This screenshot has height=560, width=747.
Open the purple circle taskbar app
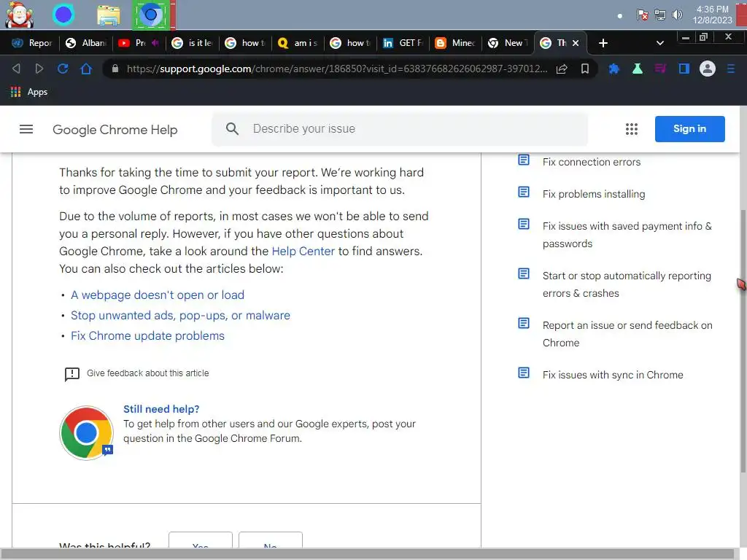click(x=63, y=15)
